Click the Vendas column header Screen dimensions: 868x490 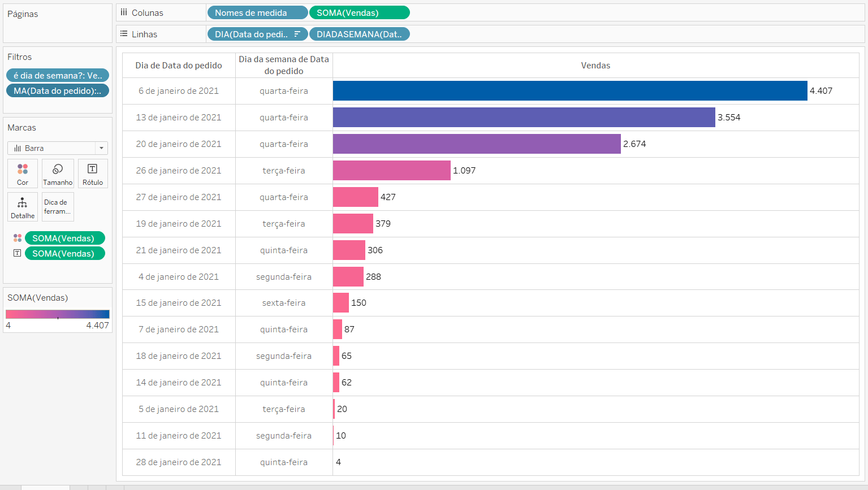(x=595, y=66)
